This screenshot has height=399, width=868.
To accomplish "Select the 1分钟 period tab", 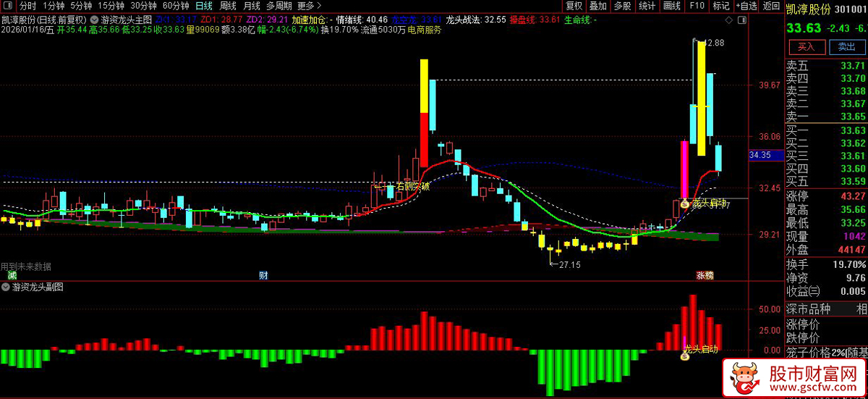I will click(54, 6).
